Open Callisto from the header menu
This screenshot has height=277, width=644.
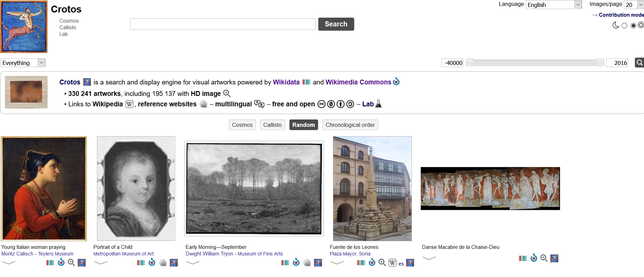(68, 27)
